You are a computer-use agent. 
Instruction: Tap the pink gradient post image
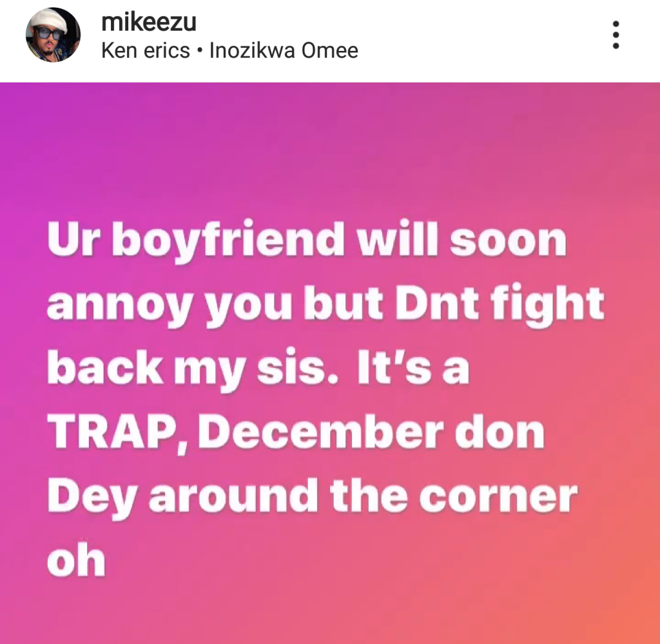click(x=330, y=363)
